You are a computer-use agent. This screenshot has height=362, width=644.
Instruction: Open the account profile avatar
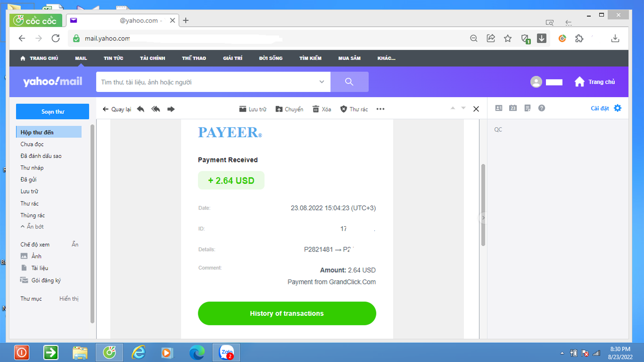tap(536, 82)
